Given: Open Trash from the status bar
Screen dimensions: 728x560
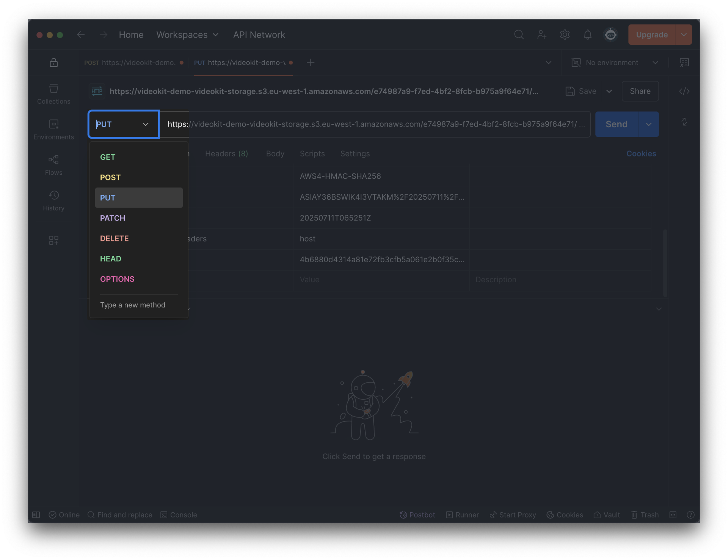Looking at the screenshot, I should click(x=645, y=515).
